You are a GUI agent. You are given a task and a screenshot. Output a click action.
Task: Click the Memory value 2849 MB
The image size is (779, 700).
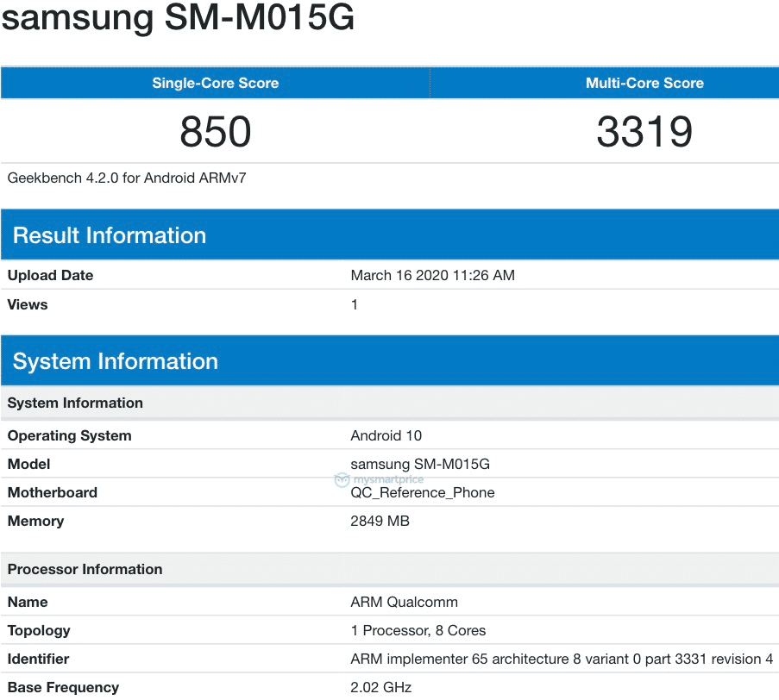[380, 521]
